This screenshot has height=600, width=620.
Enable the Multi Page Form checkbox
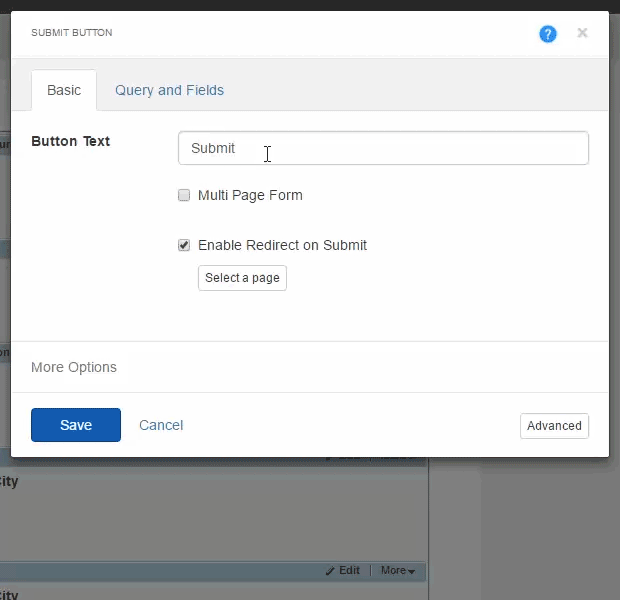[x=184, y=195]
